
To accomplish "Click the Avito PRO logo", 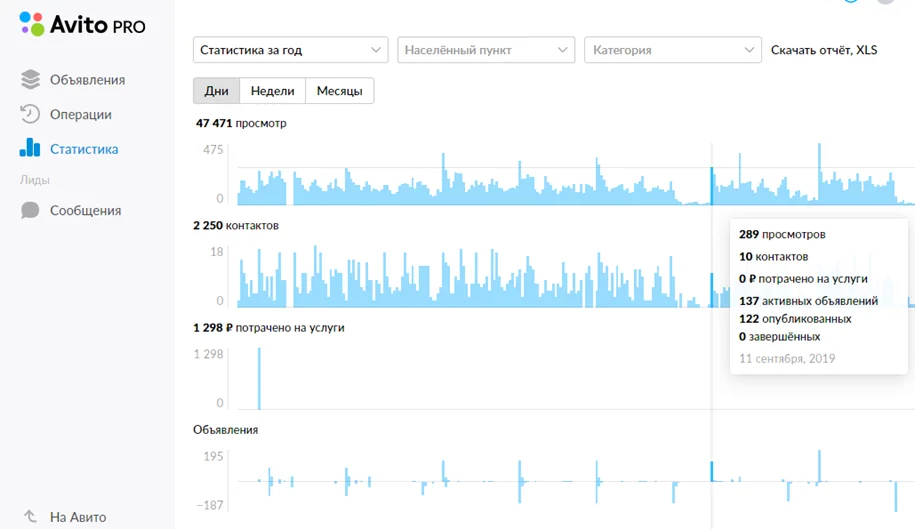I will click(82, 24).
